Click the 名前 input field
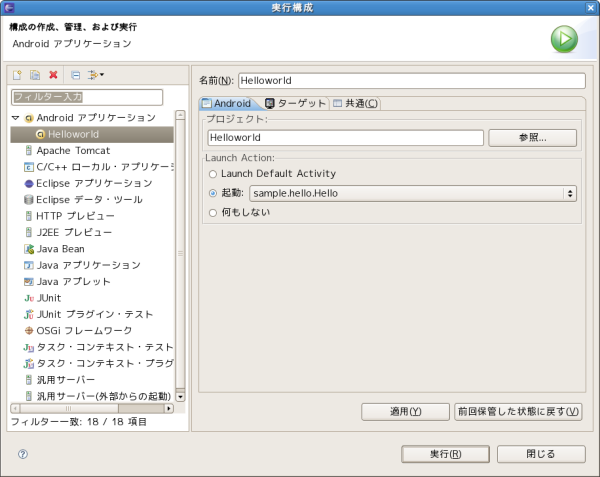This screenshot has height=477, width=600. (411, 80)
